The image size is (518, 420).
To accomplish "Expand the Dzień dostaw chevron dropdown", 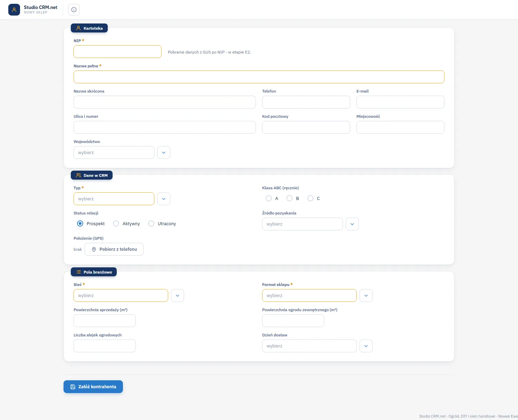I will pyautogui.click(x=366, y=346).
